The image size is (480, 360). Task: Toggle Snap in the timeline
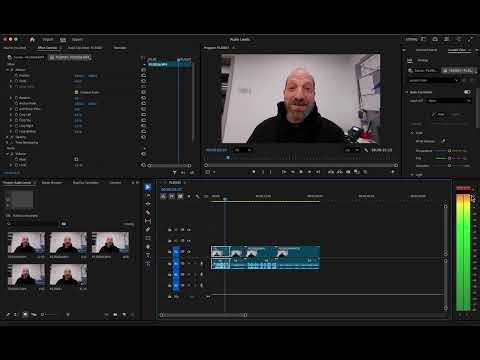[172, 196]
